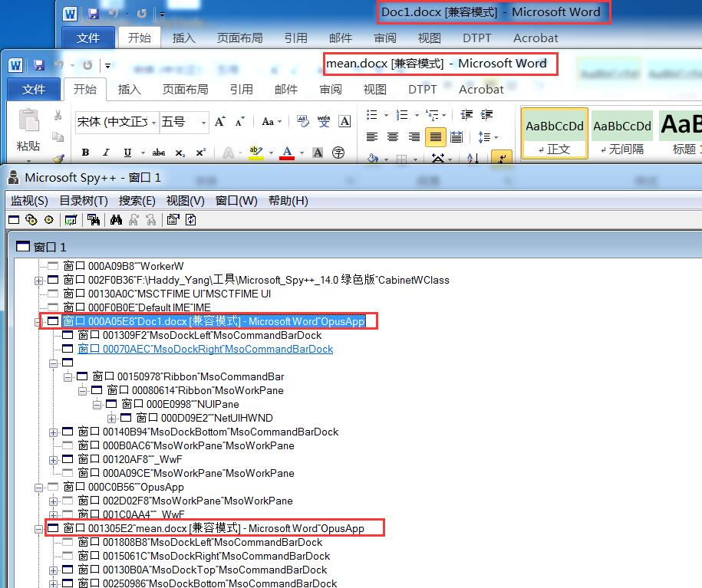
Task: Click the Find Window icon in Spy++
Action: 94,220
